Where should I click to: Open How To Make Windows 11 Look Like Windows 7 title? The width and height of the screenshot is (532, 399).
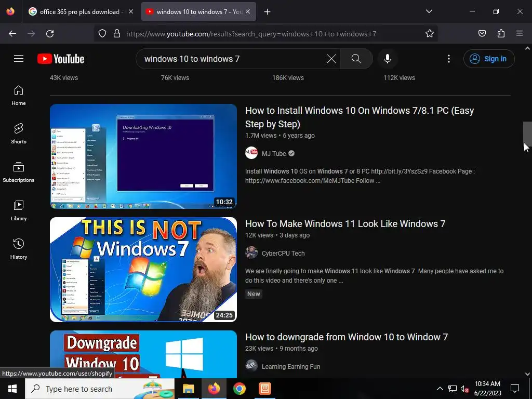coord(345,223)
